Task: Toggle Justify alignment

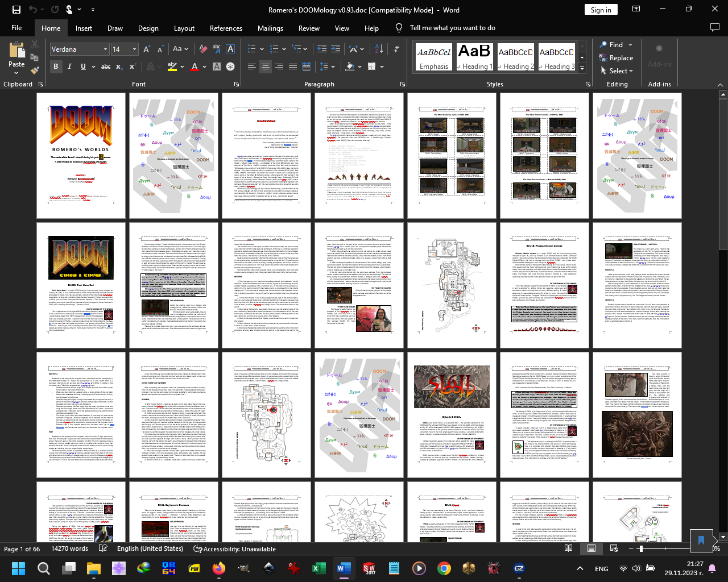Action: point(293,66)
